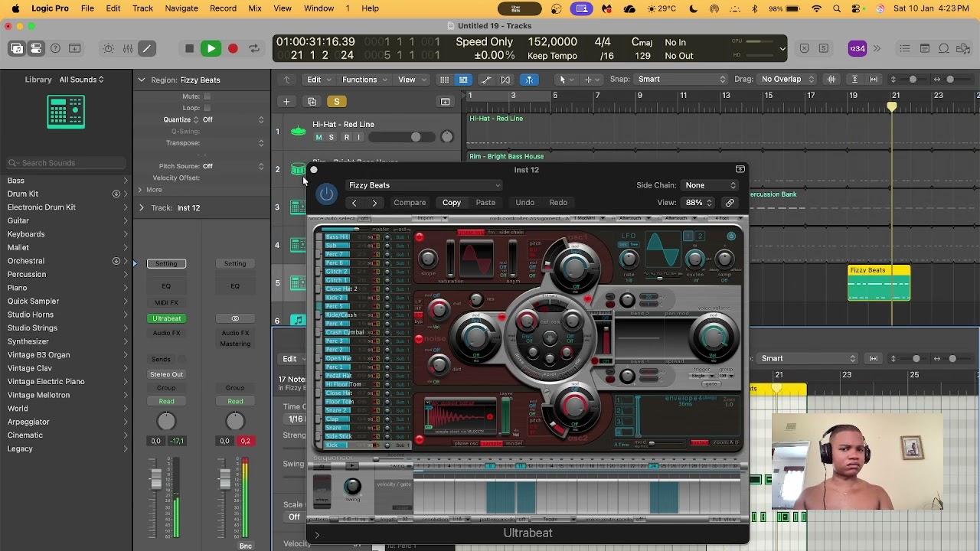Toggle the Inspector panel button
980x551 pixels.
[x=36, y=48]
